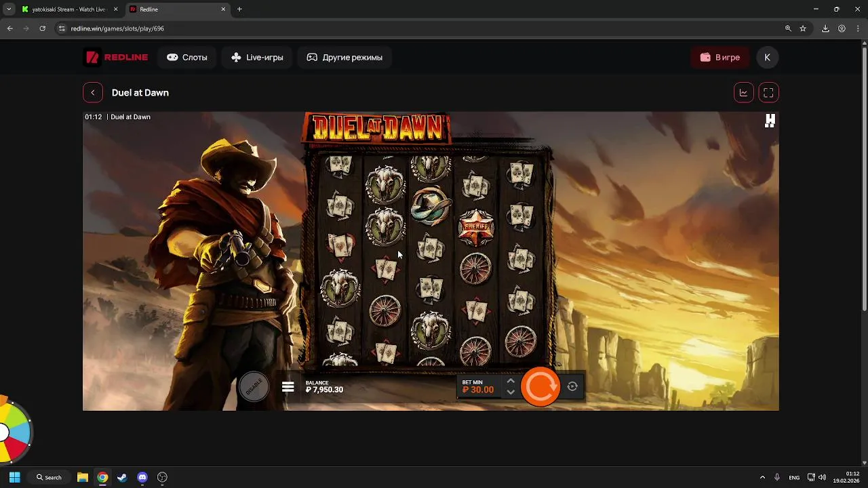Click the balance value 7,950.30
Screen dimensions: 868x488
pos(324,390)
